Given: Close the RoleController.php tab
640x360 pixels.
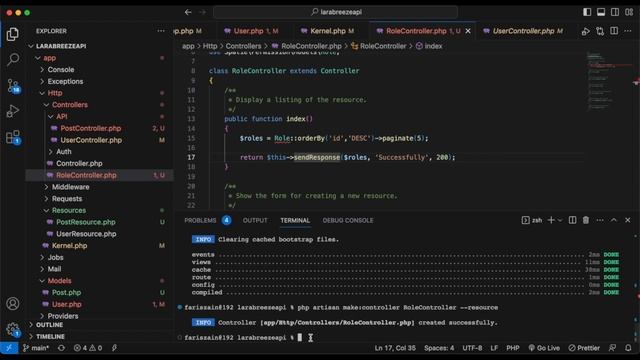Looking at the screenshot, I should (x=468, y=31).
